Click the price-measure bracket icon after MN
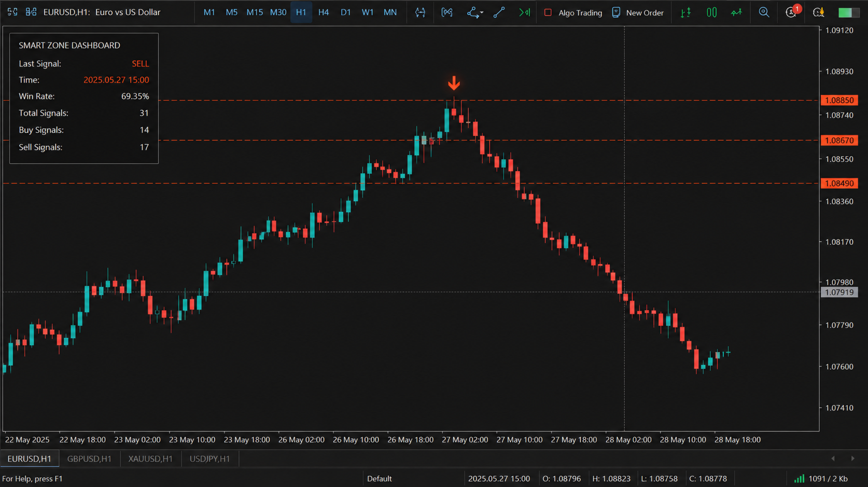This screenshot has height=487, width=868. tap(420, 12)
